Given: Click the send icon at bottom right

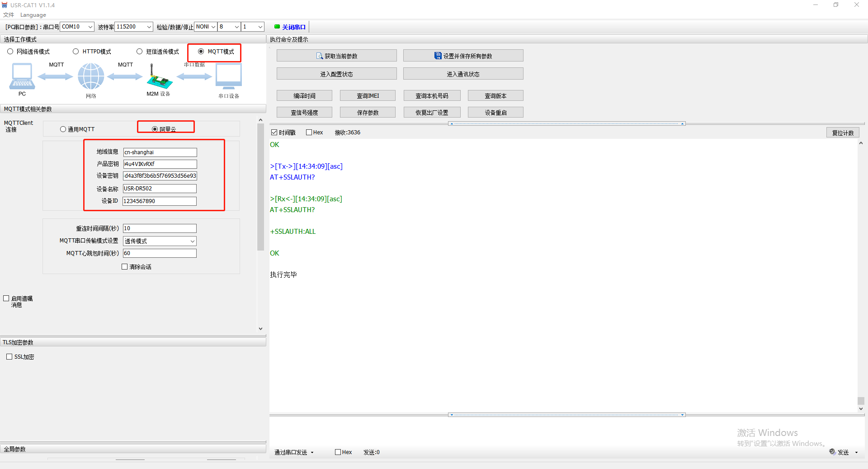Looking at the screenshot, I should [832, 452].
